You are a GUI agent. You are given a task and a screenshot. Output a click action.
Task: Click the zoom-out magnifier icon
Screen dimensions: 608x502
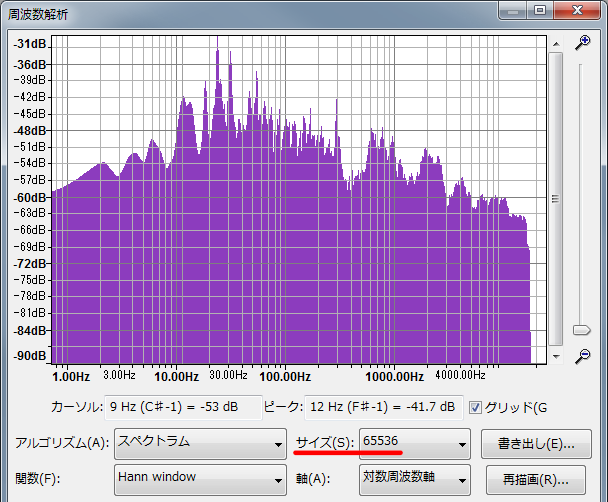(x=582, y=356)
